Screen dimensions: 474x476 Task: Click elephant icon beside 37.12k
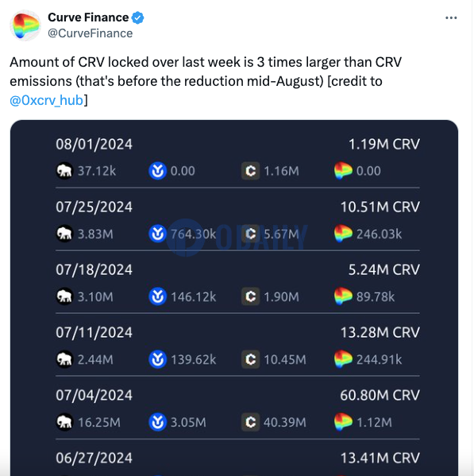point(64,171)
